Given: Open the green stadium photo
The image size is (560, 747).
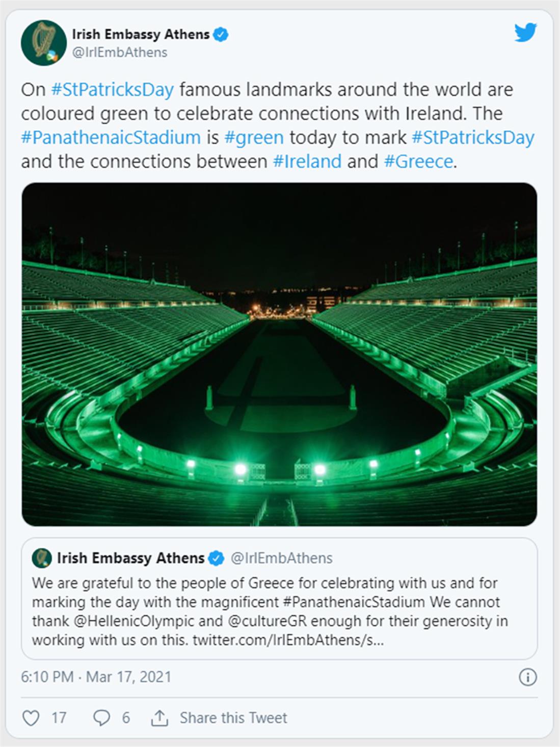Looking at the screenshot, I should tap(279, 354).
